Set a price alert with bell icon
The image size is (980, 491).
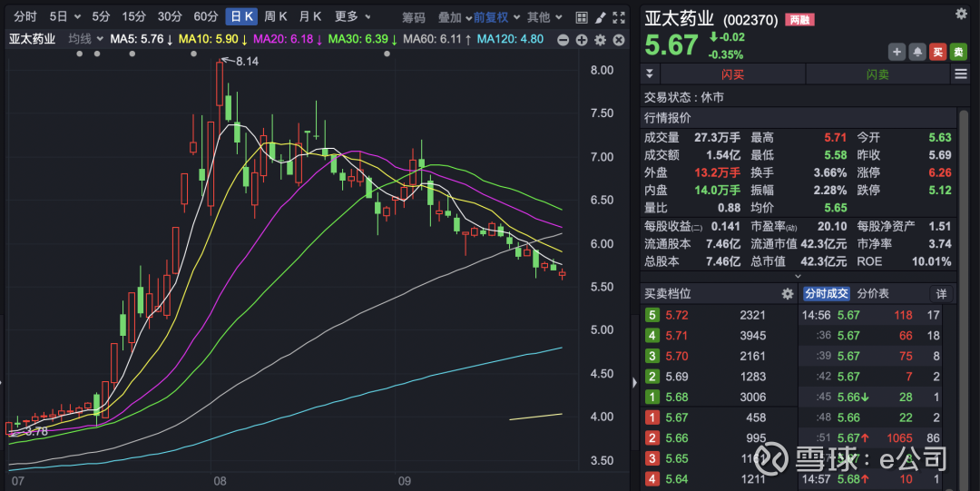tap(917, 52)
